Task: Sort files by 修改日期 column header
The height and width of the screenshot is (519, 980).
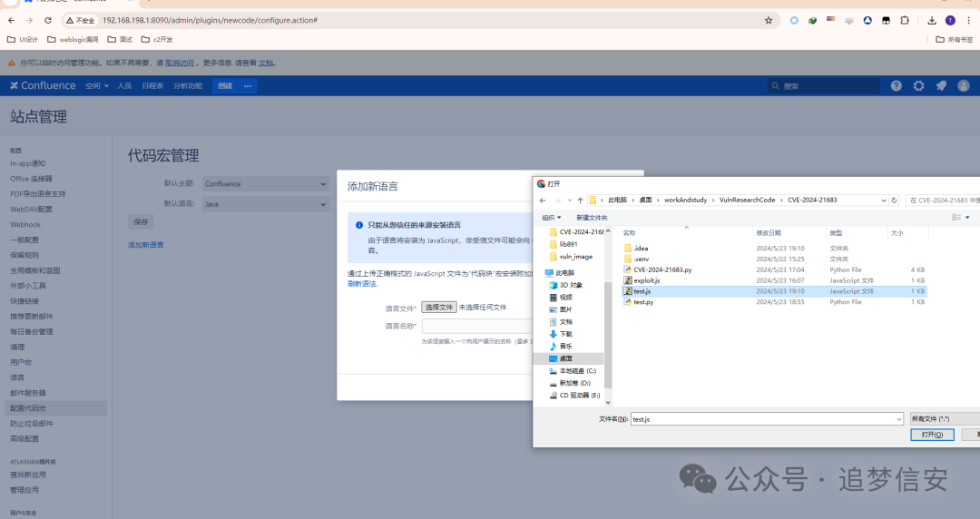Action: click(769, 233)
